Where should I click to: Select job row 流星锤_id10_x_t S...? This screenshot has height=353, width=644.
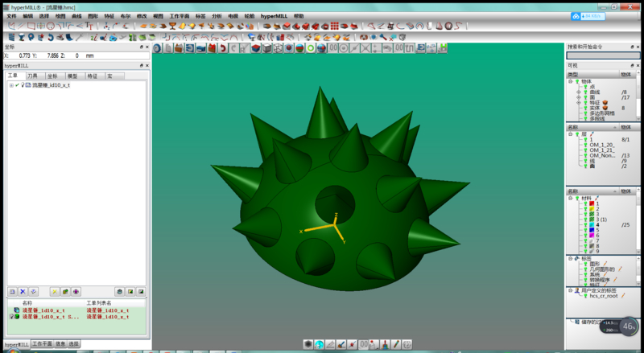pyautogui.click(x=76, y=317)
